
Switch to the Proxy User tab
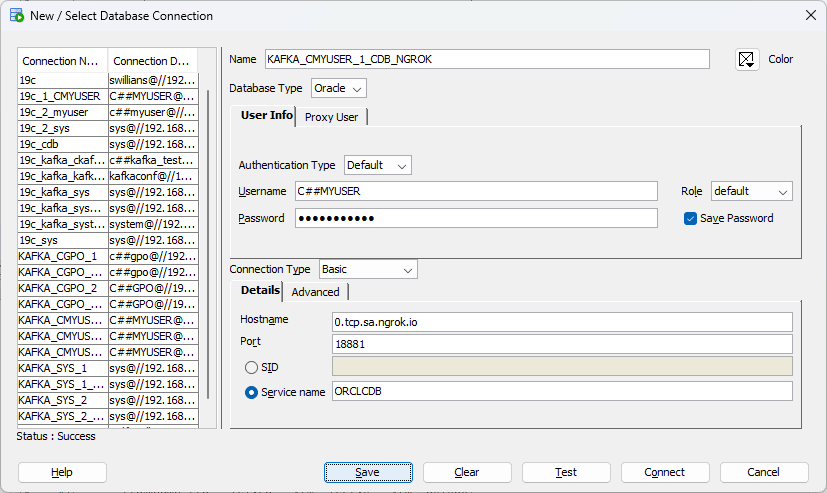coord(331,117)
